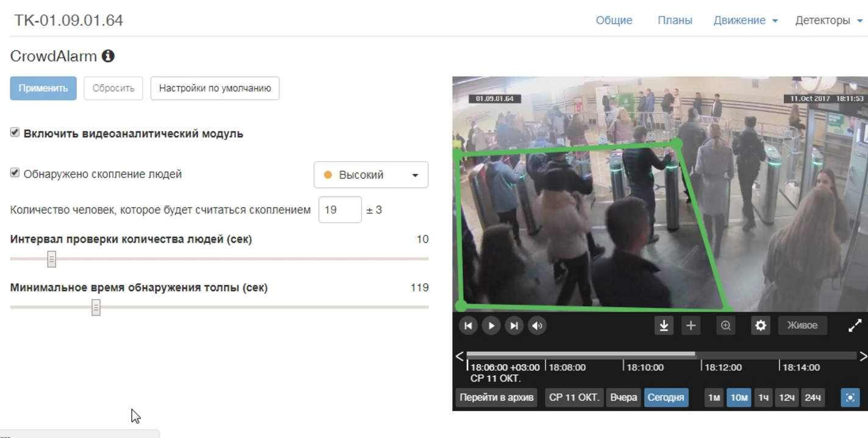Select the СР 11 ОКТ. date button
The image size is (868, 438).
pos(574,398)
